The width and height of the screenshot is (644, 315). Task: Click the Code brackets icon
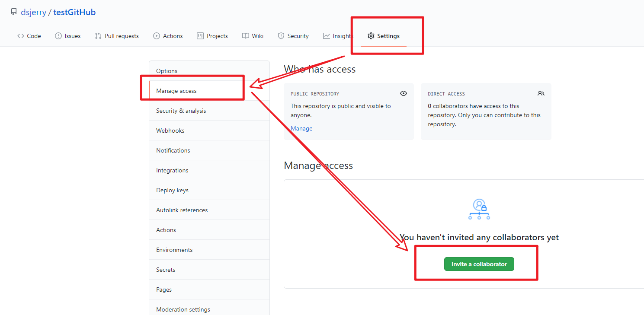[x=21, y=36]
